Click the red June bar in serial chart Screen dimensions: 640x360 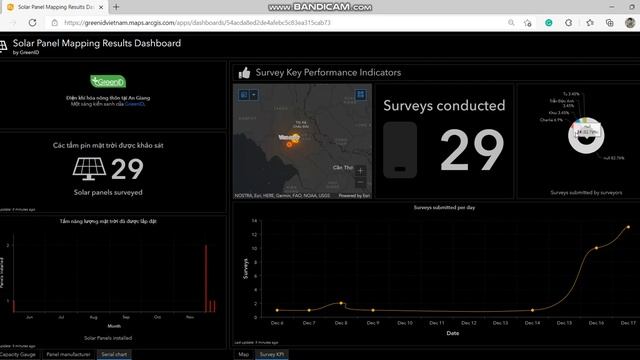(14, 306)
